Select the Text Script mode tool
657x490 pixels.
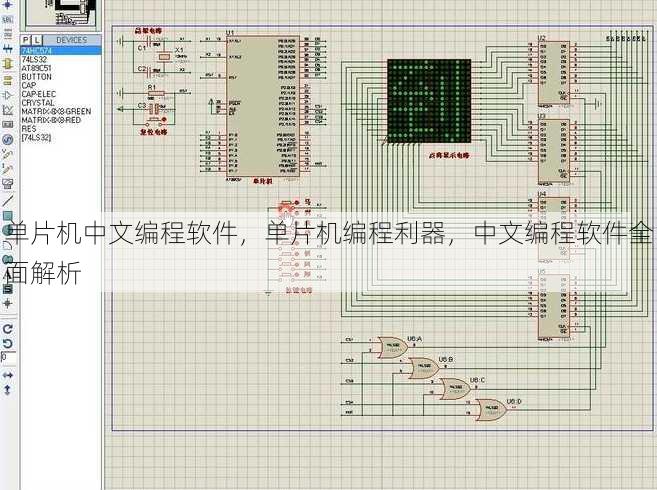tap(7, 34)
